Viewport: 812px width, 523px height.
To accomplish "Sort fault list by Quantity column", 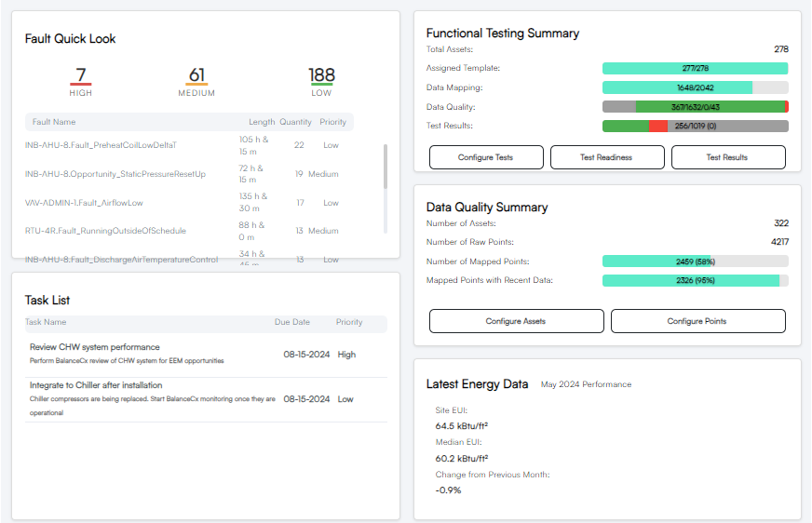I will (296, 122).
